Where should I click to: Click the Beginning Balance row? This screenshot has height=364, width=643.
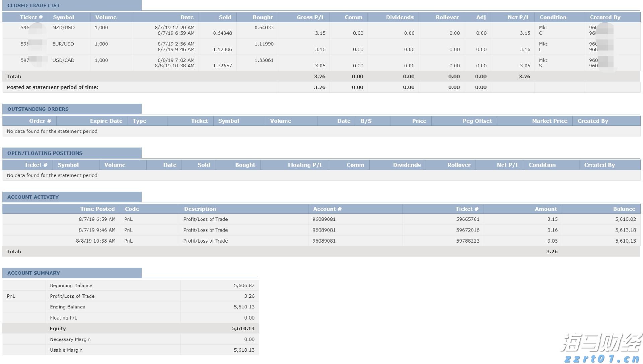[71, 285]
